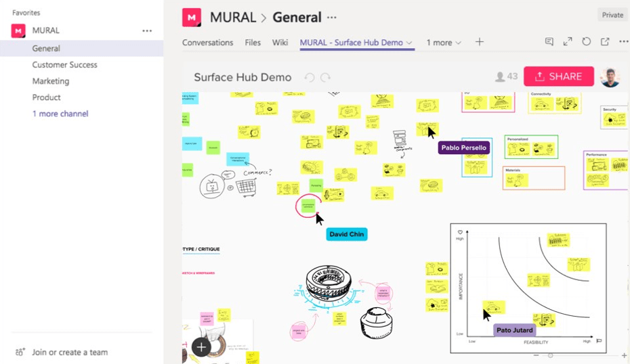Click the David Chin cursor label
The image size is (630, 364).
click(347, 234)
